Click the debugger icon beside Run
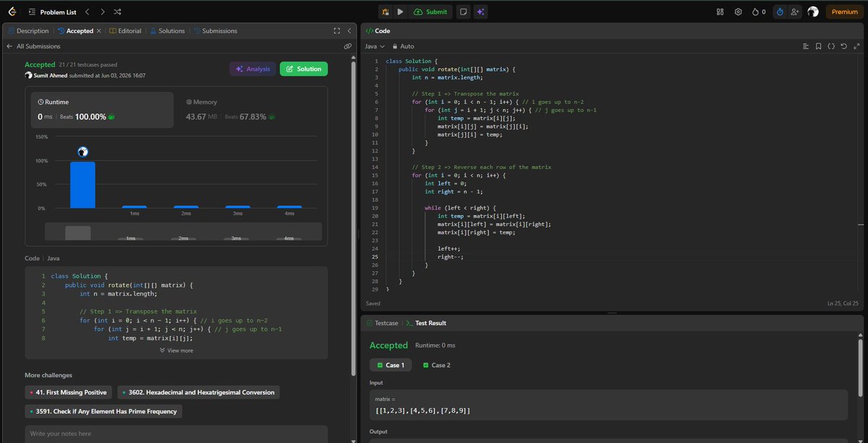Screen dimensions: 868x443 point(386,12)
